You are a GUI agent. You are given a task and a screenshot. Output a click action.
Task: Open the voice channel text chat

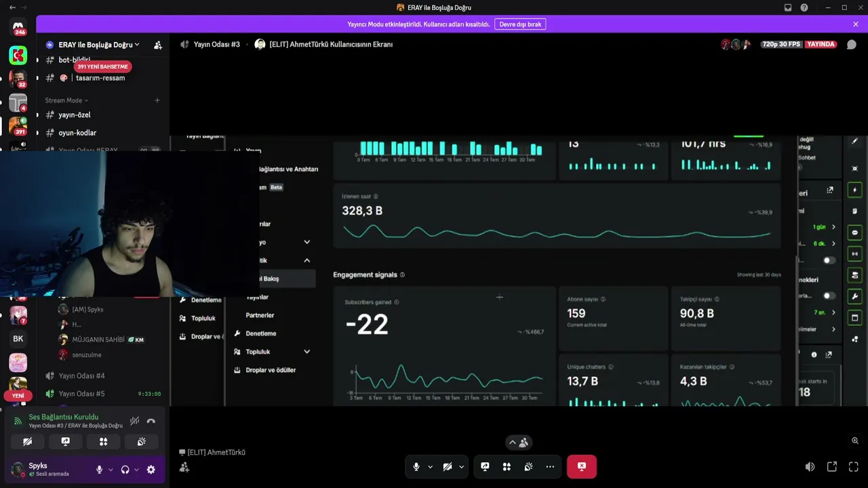click(852, 45)
